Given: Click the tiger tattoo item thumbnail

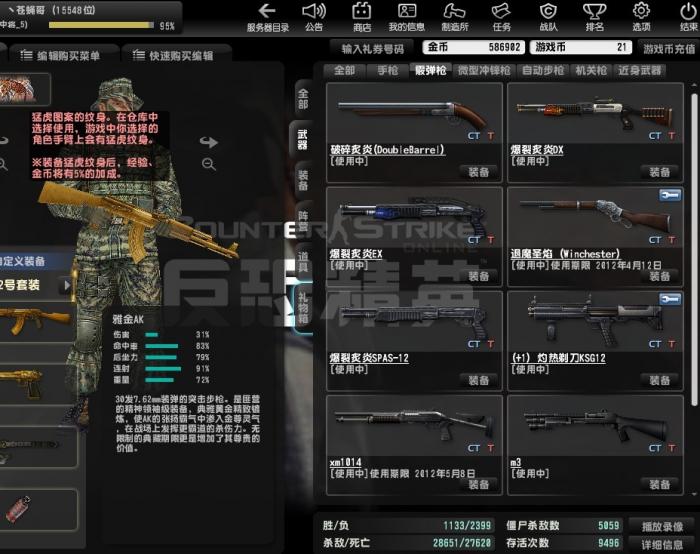Looking at the screenshot, I should coord(22,89).
